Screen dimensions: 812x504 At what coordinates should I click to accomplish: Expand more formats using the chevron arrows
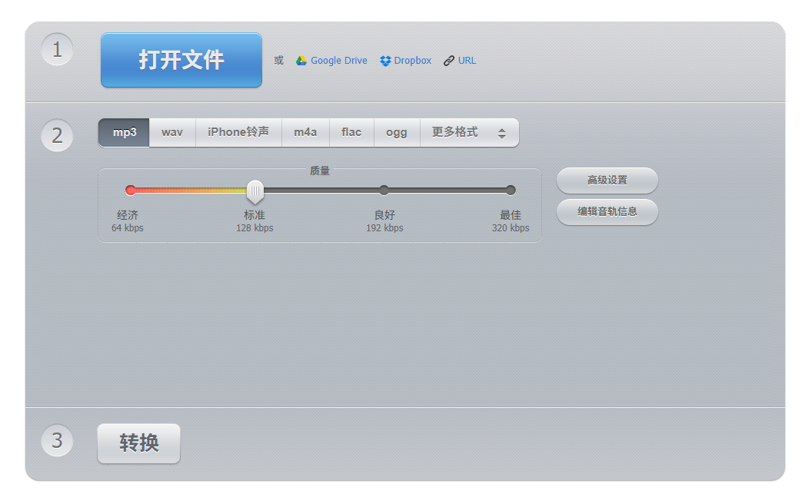click(x=504, y=132)
